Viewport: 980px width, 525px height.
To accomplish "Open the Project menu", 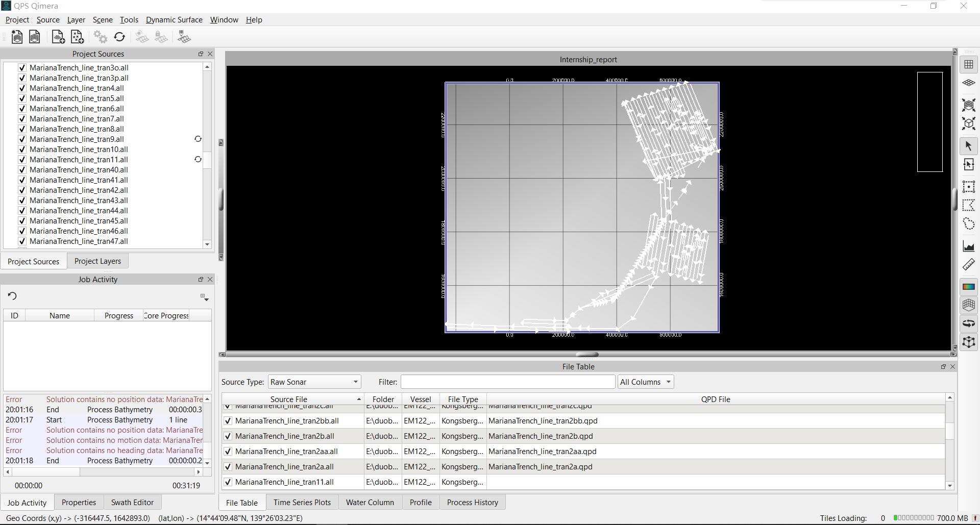I will click(17, 20).
